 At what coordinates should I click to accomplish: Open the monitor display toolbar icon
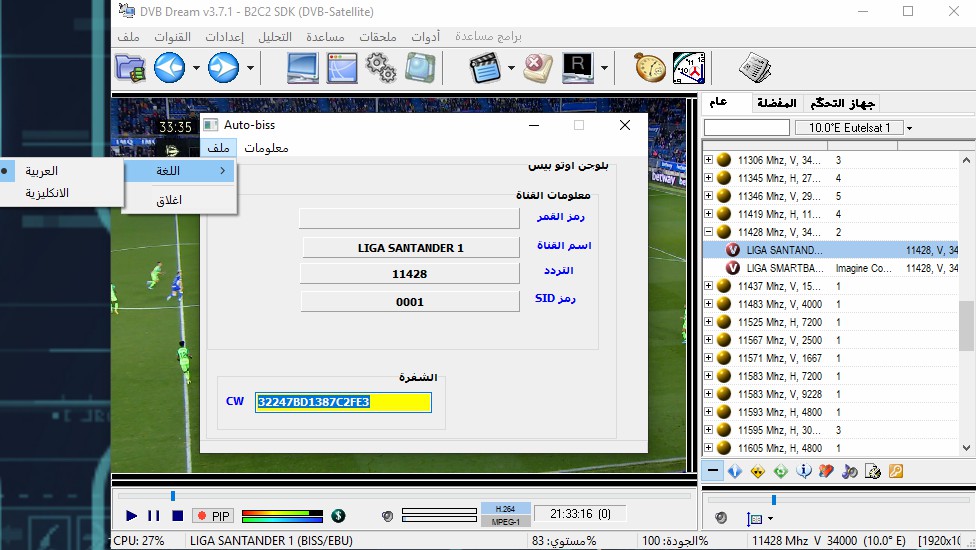click(x=303, y=68)
